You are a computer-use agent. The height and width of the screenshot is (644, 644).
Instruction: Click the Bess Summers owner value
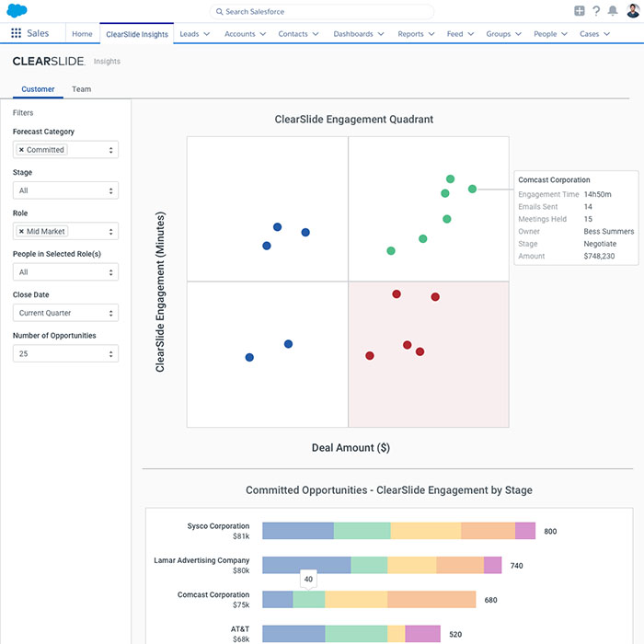point(609,231)
